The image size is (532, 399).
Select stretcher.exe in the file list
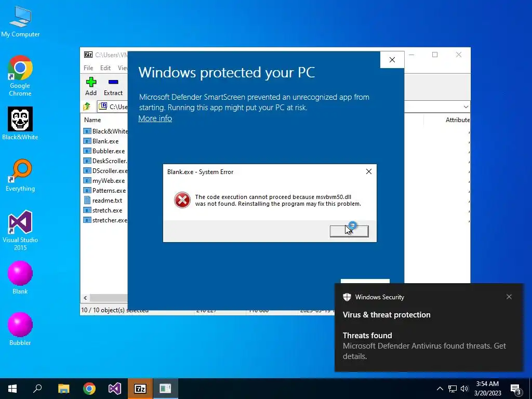coord(105,220)
